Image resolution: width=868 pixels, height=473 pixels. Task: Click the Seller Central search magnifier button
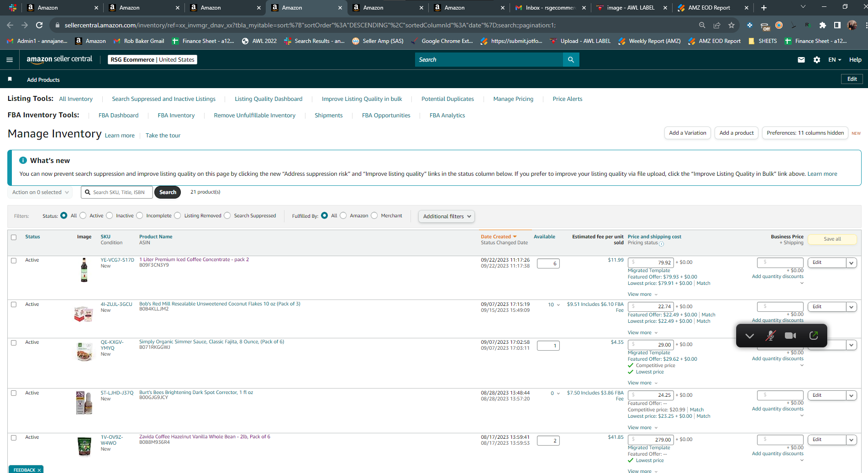pos(571,60)
